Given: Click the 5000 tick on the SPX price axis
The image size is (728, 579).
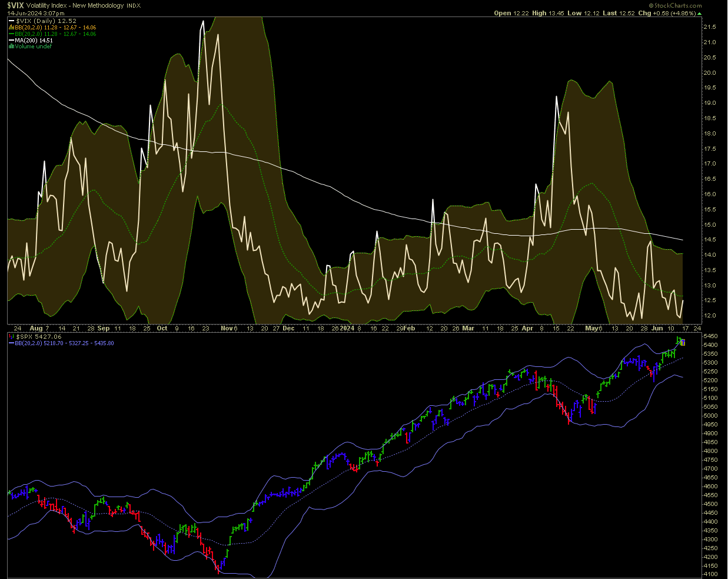Looking at the screenshot, I should coord(710,415).
